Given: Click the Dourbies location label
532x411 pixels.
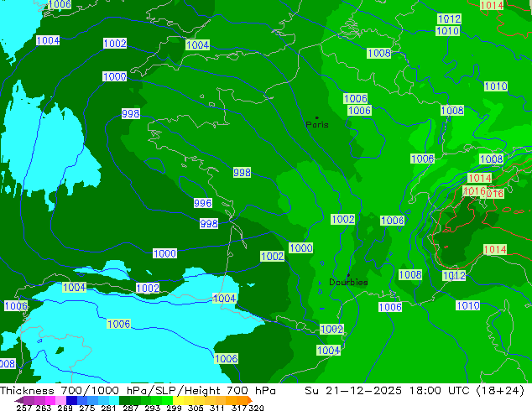Looking at the screenshot, I should tap(348, 282).
